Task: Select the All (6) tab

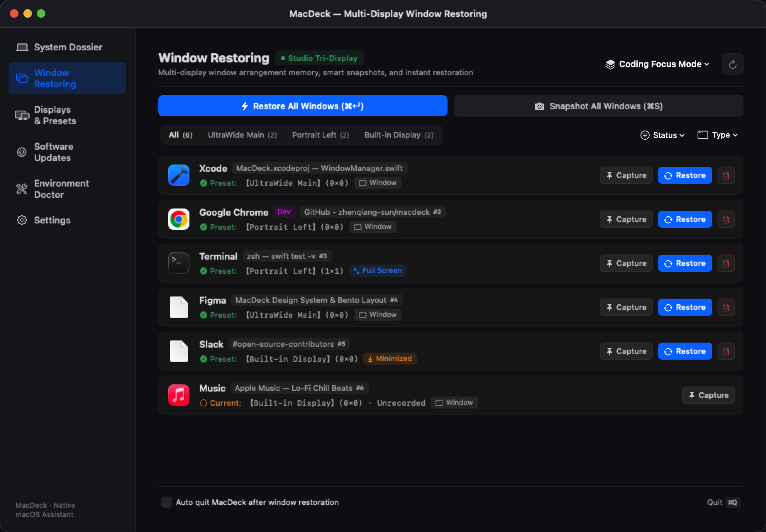Action: click(181, 135)
